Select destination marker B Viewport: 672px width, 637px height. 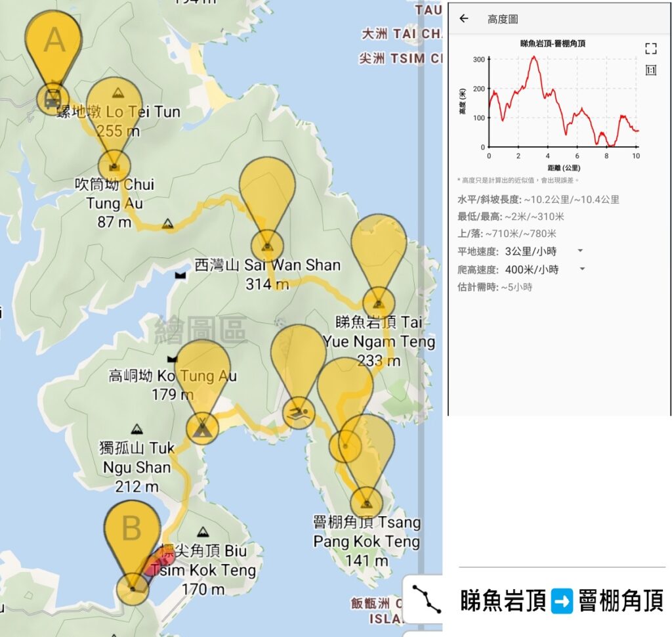[133, 588]
